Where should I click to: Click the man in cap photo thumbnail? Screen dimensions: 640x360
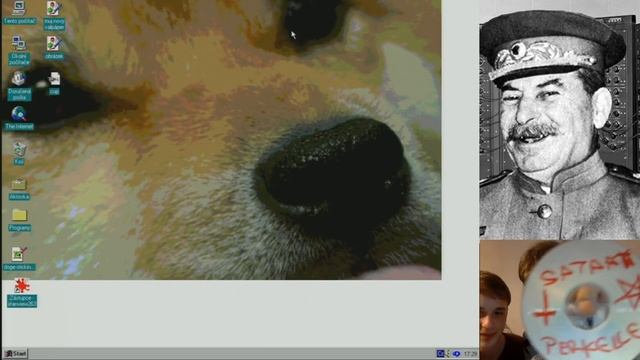560,120
